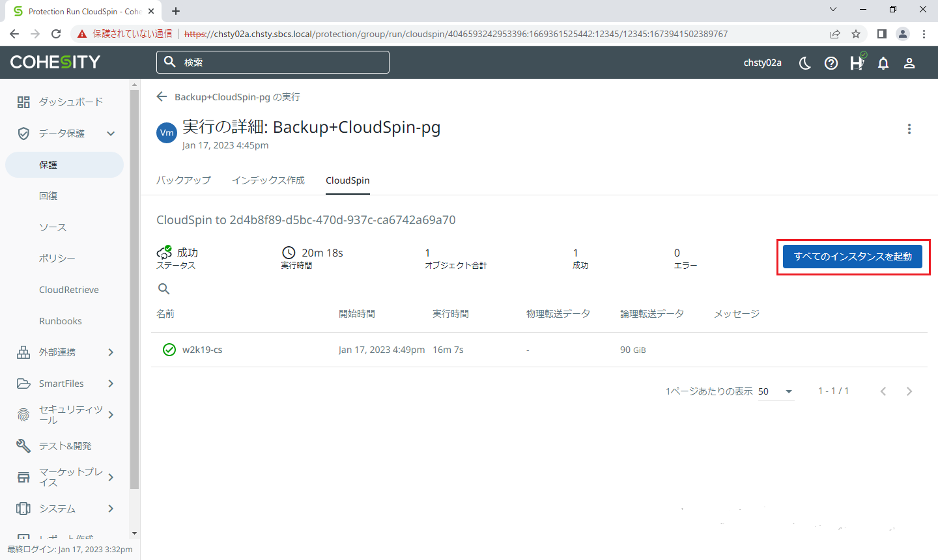
Task: Click the dashboard grid icon
Action: click(23, 102)
